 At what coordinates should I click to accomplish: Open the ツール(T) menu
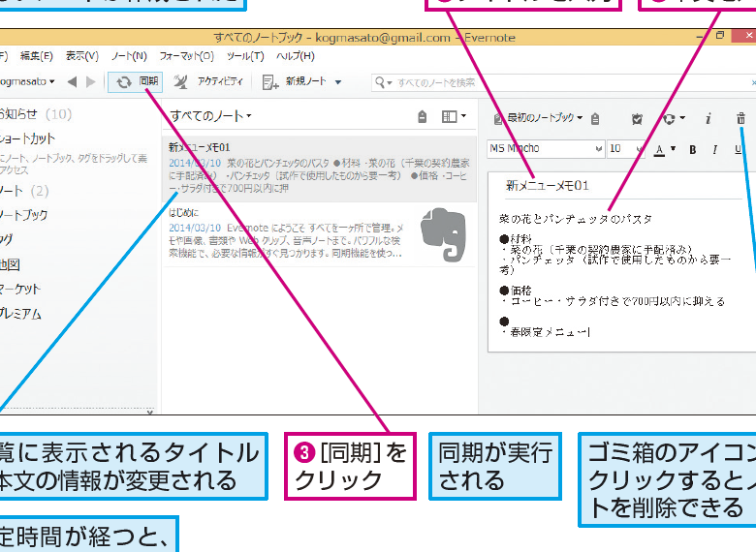[245, 56]
